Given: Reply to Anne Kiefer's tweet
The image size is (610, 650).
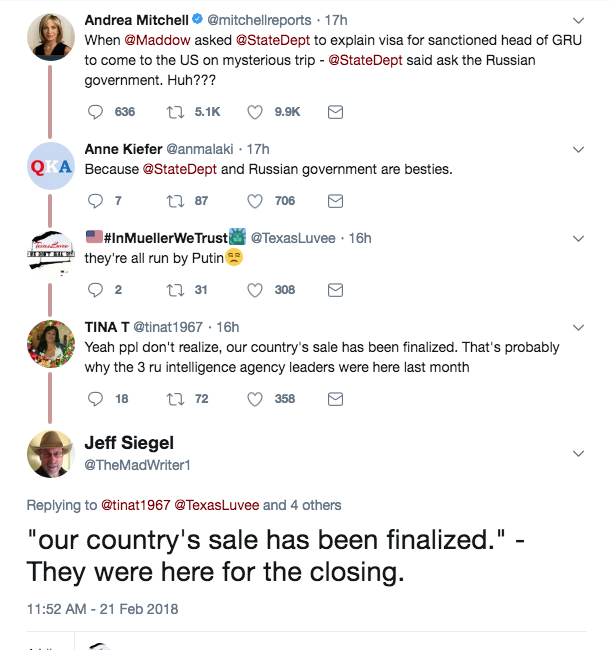Looking at the screenshot, I should [96, 200].
